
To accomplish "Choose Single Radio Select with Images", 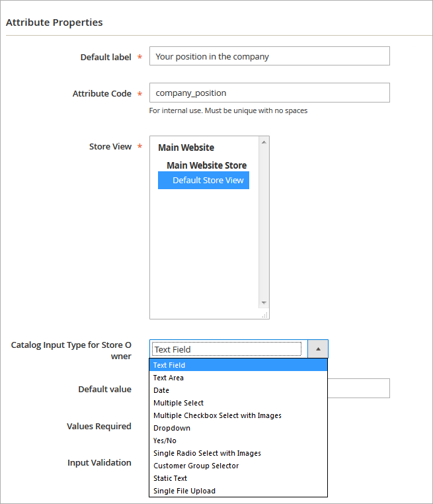I will pos(207,453).
